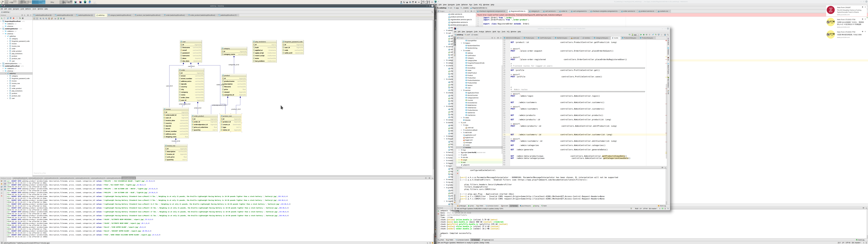Add new IntelliJ terminal session plus icon
868x244 pixels.
pyautogui.click(x=458, y=171)
